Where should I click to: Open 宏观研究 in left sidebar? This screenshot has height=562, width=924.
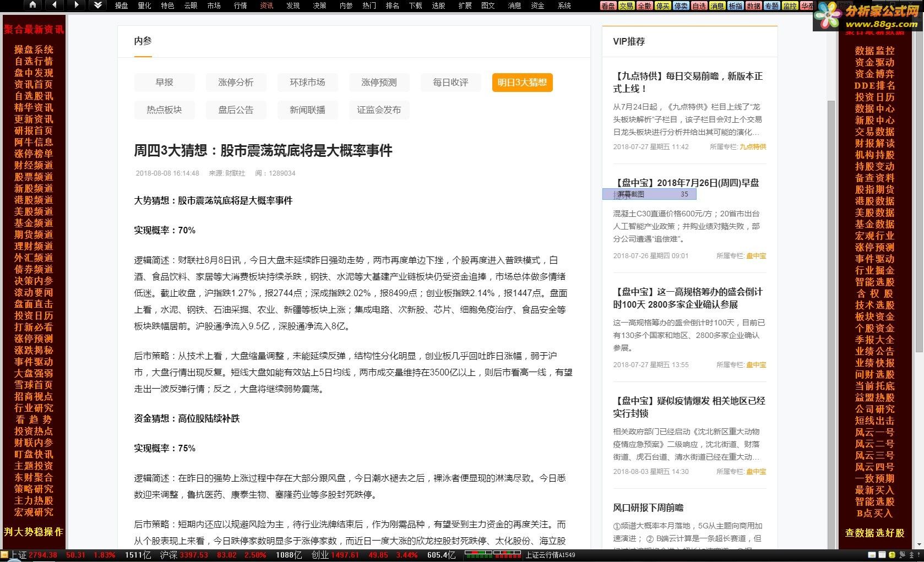click(34, 512)
